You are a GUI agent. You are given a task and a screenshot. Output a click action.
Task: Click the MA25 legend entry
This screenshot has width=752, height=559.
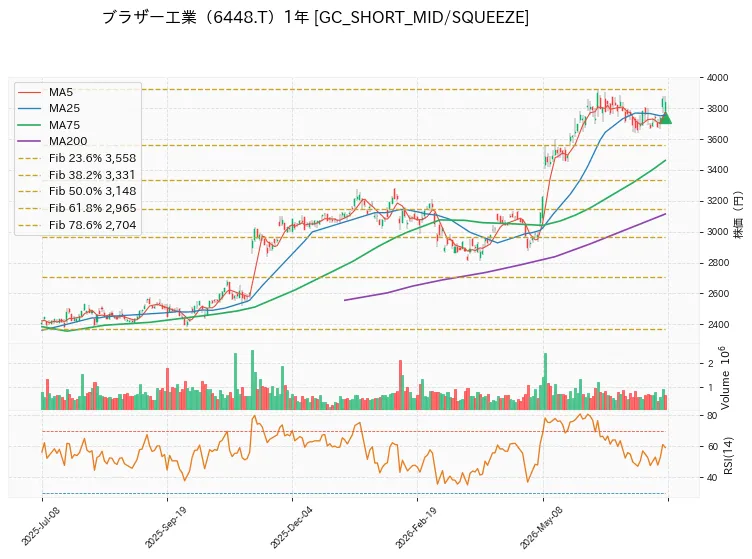pos(48,108)
